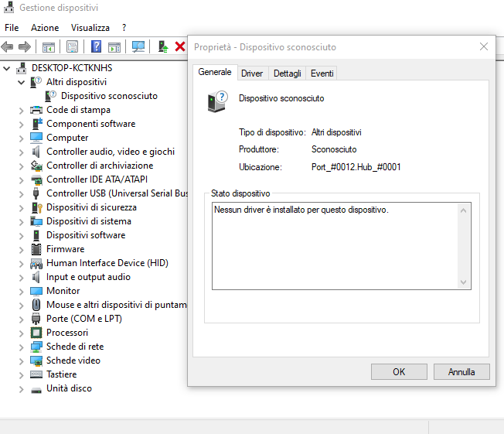Open the Properties toolbar icon

click(73, 47)
